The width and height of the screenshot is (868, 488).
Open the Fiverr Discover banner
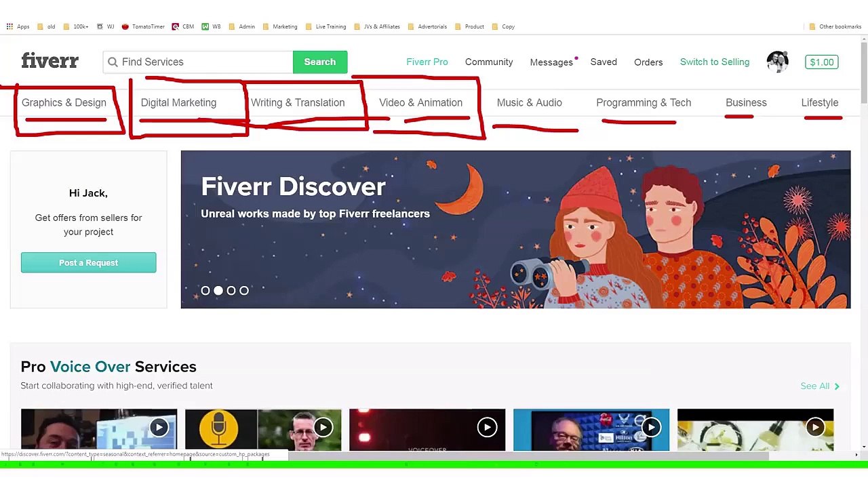(515, 229)
